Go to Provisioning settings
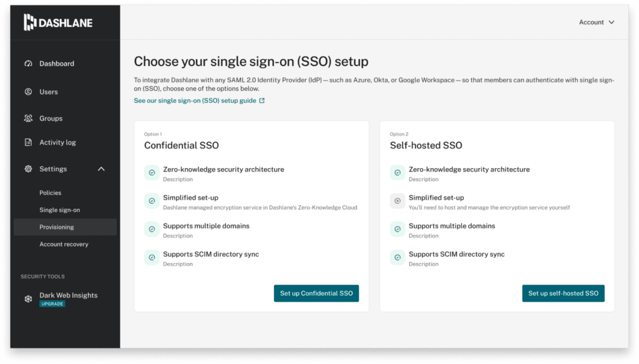 coord(57,227)
